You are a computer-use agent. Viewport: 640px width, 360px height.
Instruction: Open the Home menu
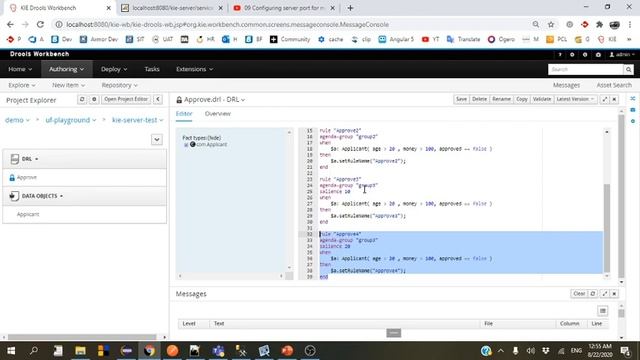click(x=20, y=69)
